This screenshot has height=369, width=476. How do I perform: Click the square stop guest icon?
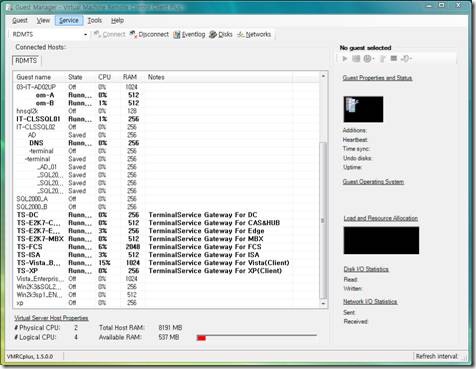coord(394,58)
